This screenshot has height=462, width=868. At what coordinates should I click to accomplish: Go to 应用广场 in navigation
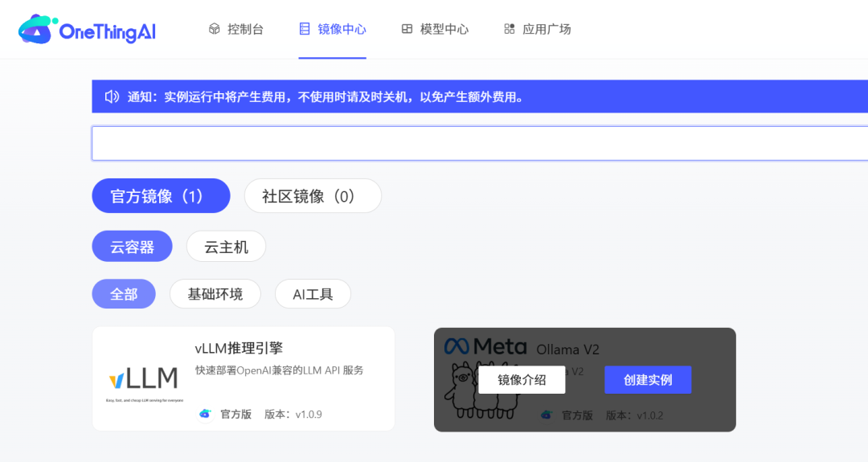point(547,29)
